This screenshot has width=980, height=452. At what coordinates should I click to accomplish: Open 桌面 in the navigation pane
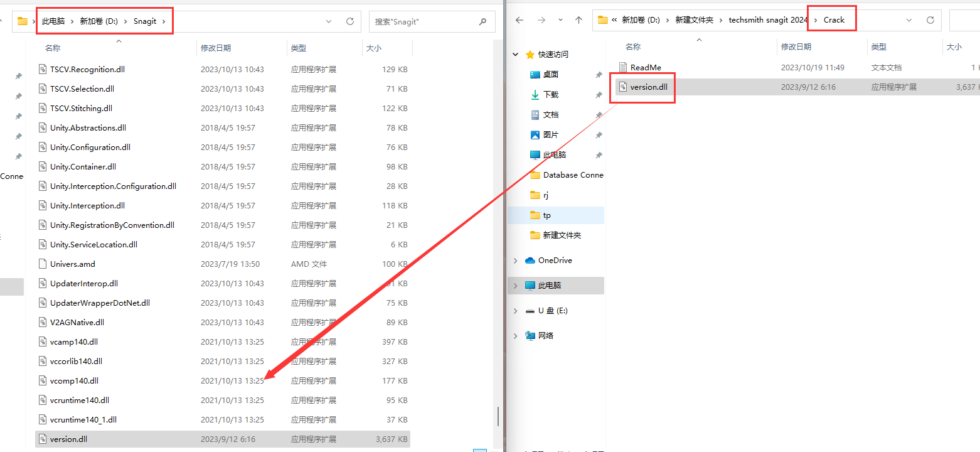point(551,74)
